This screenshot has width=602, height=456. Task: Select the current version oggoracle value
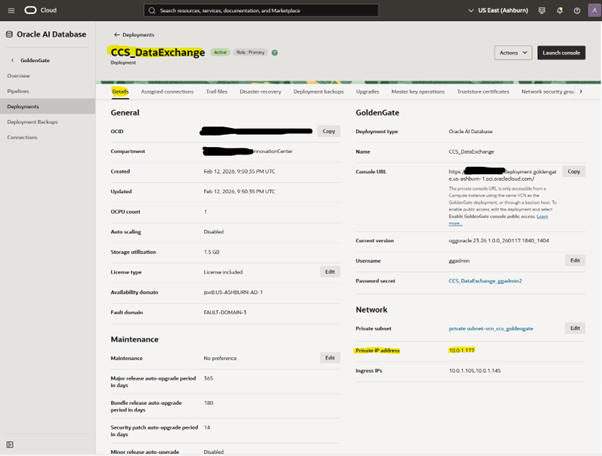[499, 240]
